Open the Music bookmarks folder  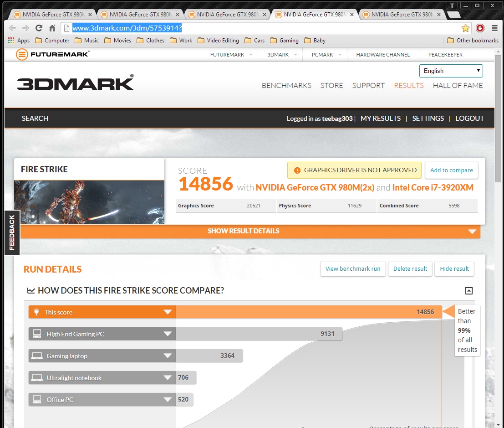[x=87, y=41]
